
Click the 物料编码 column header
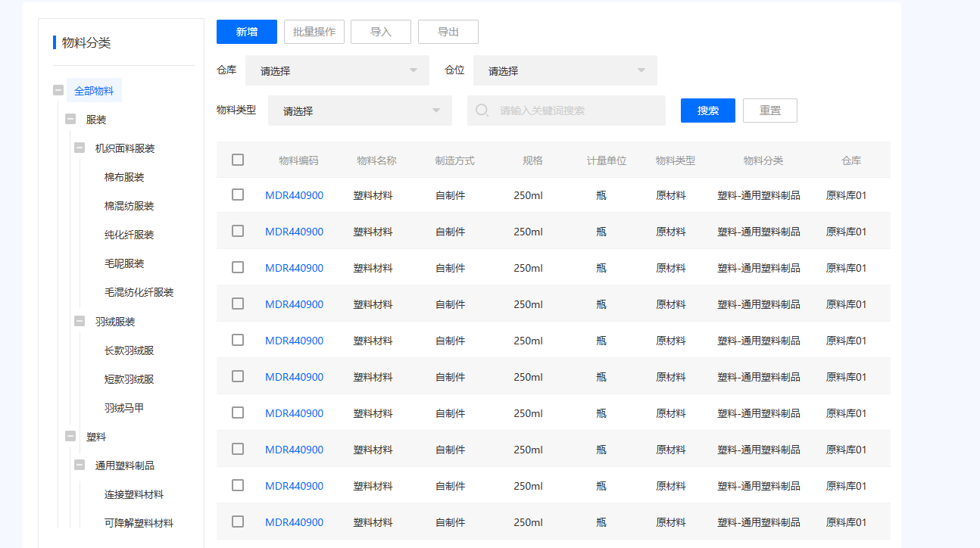tap(298, 160)
